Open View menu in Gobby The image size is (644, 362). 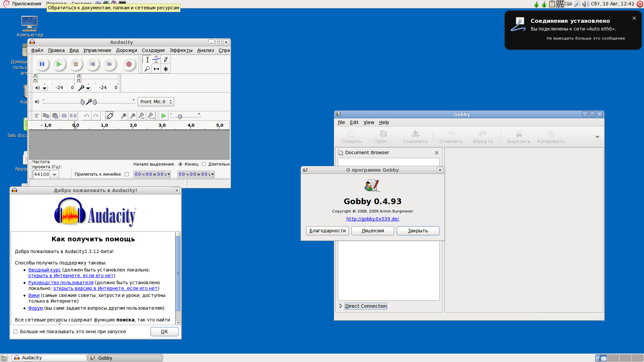pyautogui.click(x=369, y=122)
